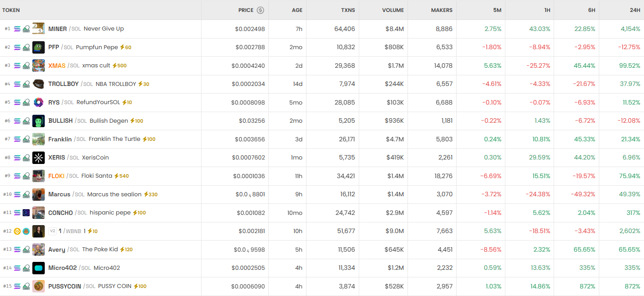644x296 pixels.
Task: Open the Pumpfun Pepe frog thumbnail
Action: point(39,47)
